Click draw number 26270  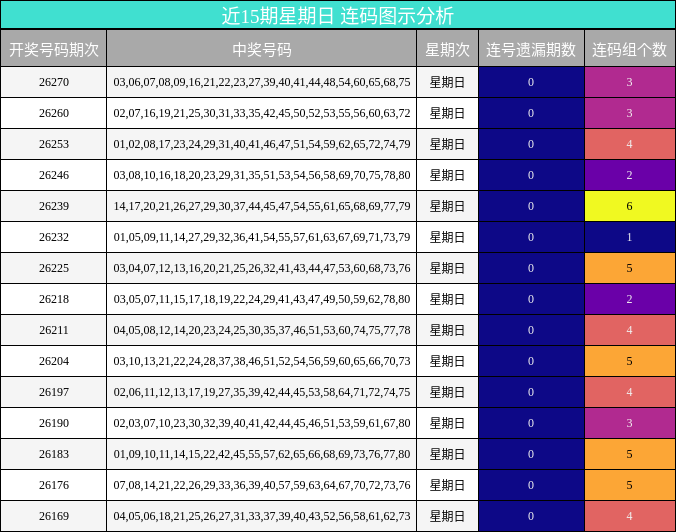point(54,82)
